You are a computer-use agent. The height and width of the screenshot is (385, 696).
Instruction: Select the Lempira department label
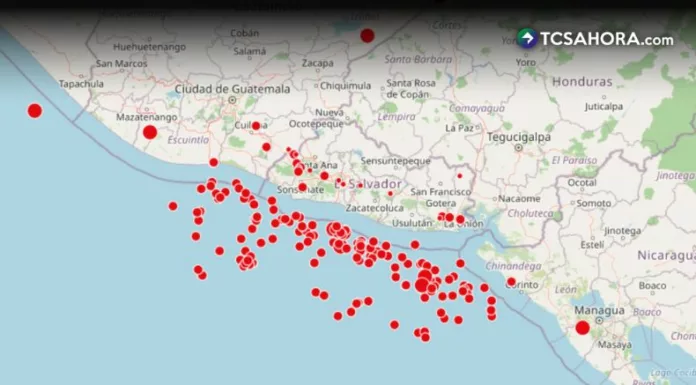tap(396, 117)
